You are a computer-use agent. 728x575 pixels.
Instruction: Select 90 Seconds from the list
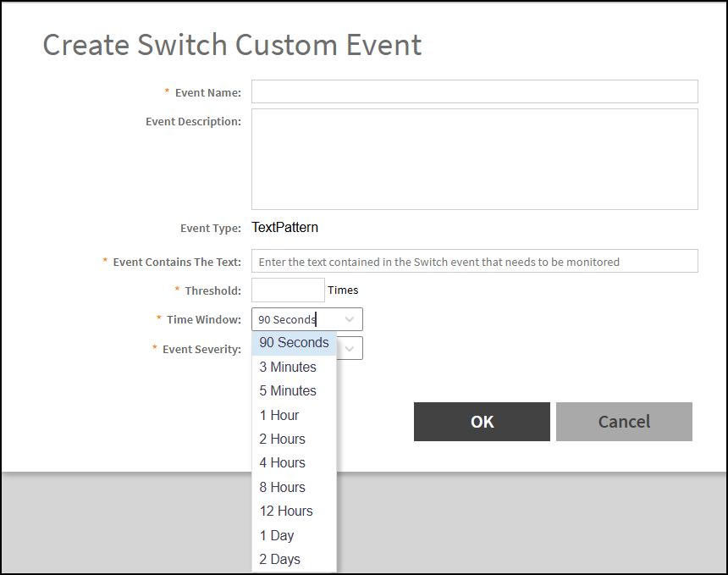coord(294,343)
